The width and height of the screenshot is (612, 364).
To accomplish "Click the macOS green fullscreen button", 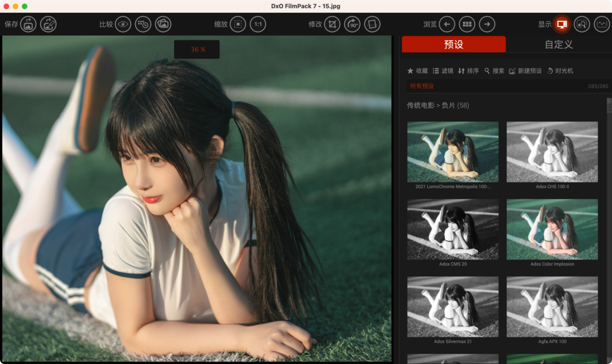I will tap(24, 6).
